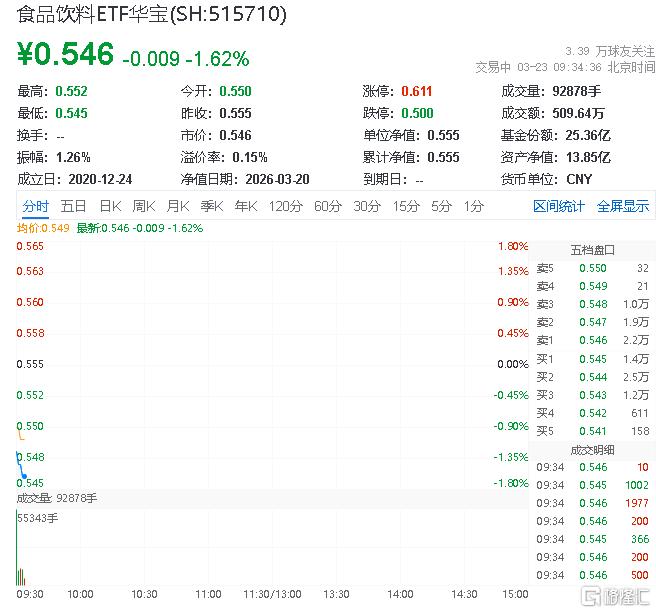Viewport: 656px width, 613px height.
Task: Click the 单位净值 value 0.555
Action: 443,136
